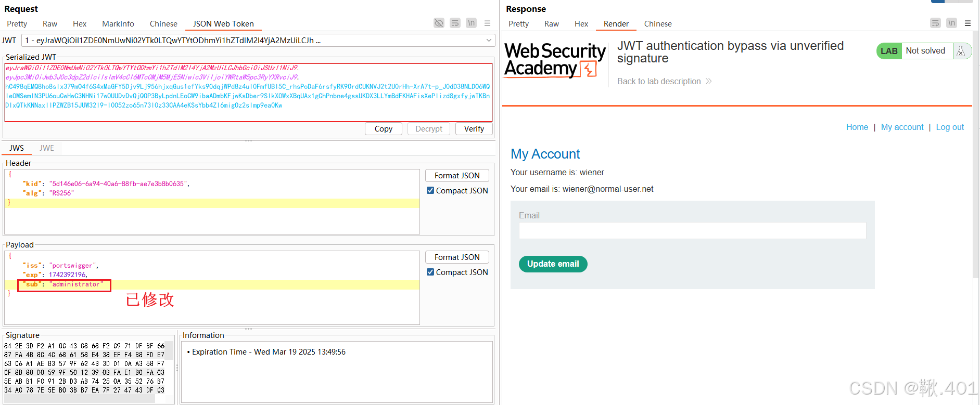Click the "iss": "portswigger" payload line
Viewport: 980px width, 405px height.
60,265
